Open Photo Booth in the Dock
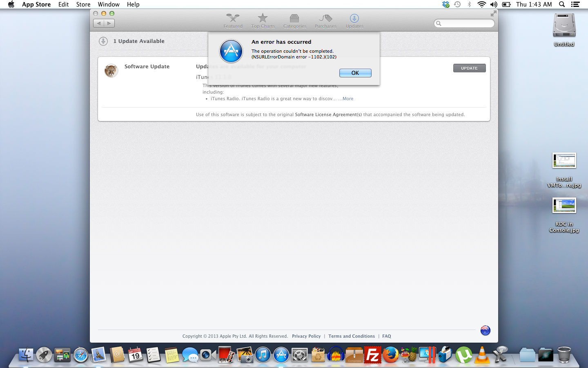The height and width of the screenshot is (368, 588). [226, 355]
